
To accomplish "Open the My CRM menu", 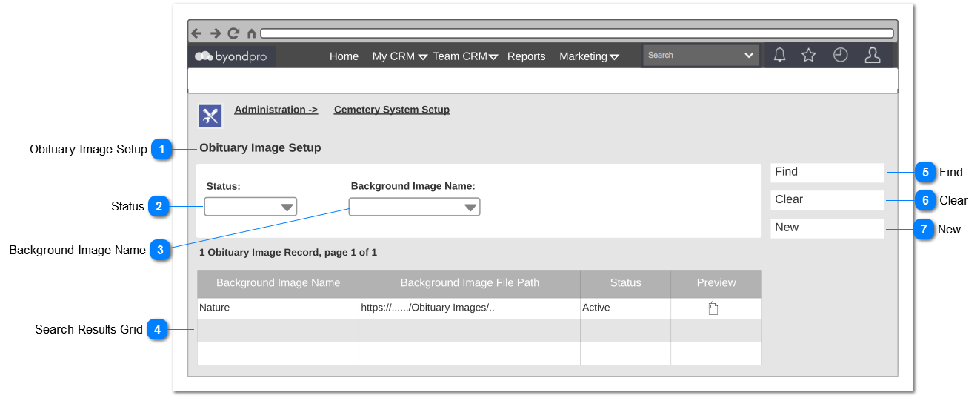I will pyautogui.click(x=399, y=56).
